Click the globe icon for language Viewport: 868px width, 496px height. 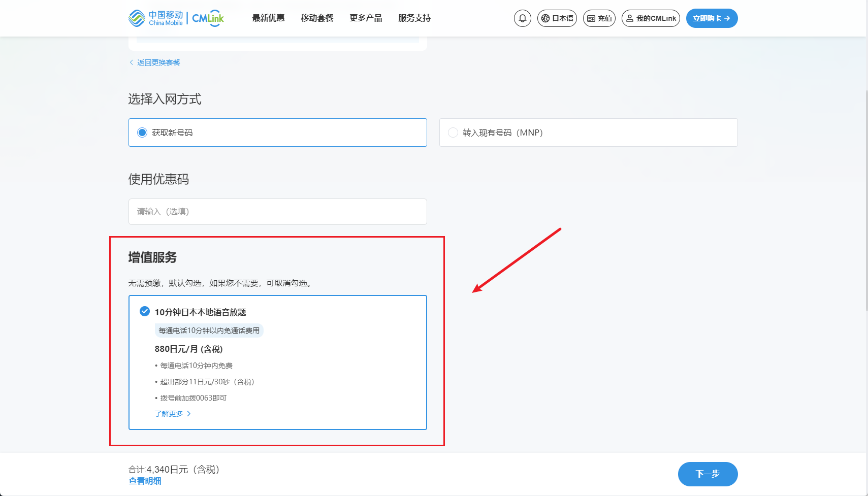point(545,18)
